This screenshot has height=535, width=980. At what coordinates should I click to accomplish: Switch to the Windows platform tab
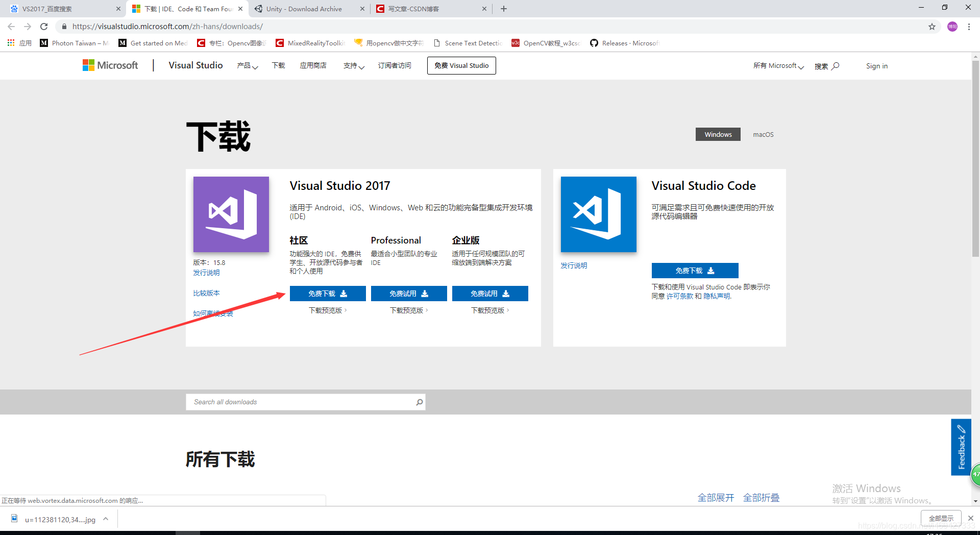[718, 134]
